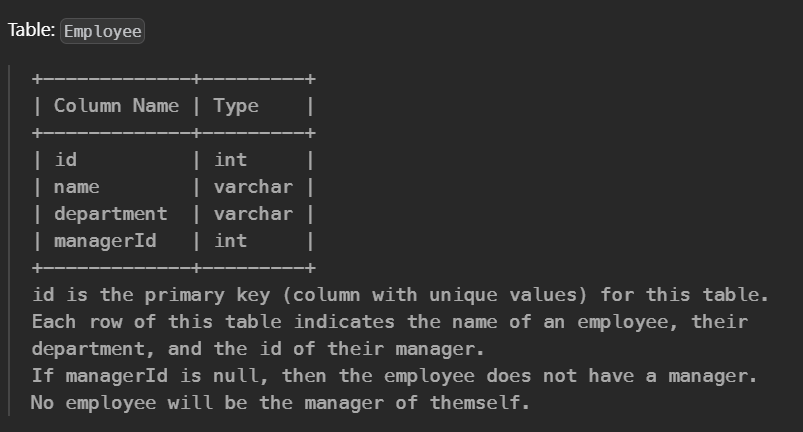Screen dimensions: 803x432
Task: Click the "department" column entry
Action: click(111, 214)
